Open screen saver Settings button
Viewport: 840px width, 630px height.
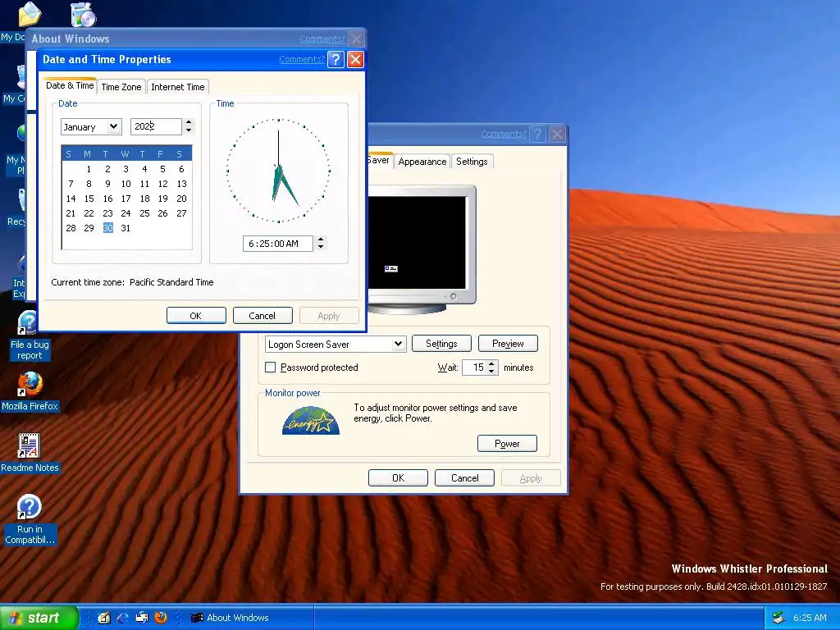(441, 344)
